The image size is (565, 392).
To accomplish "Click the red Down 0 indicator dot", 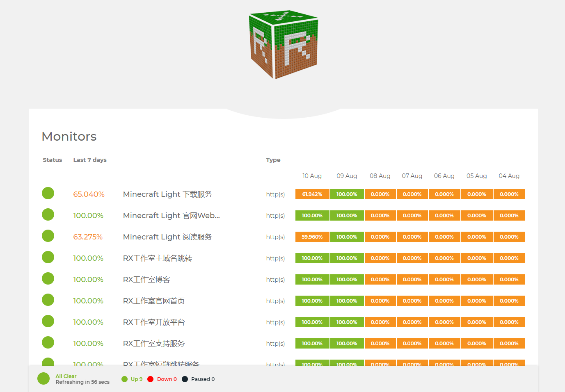I will pos(151,379).
